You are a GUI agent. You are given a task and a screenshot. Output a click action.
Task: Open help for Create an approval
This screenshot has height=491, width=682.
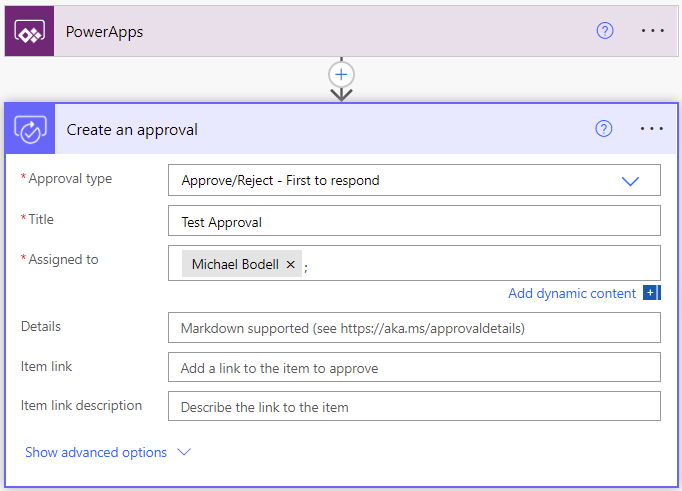[x=604, y=129]
